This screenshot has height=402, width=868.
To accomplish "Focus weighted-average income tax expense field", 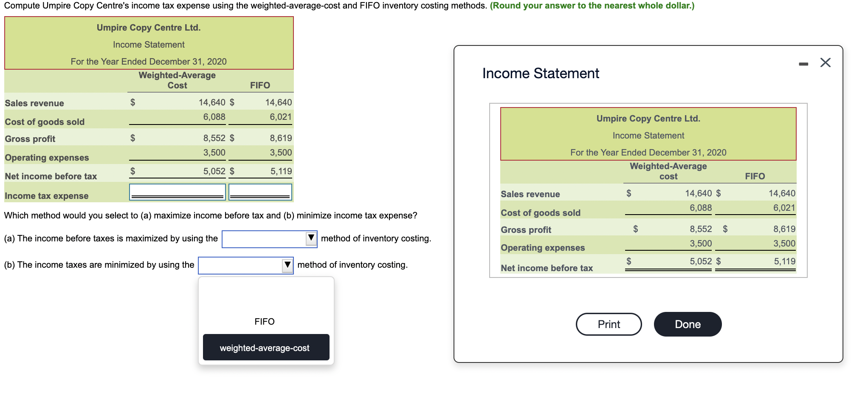I will tap(178, 192).
